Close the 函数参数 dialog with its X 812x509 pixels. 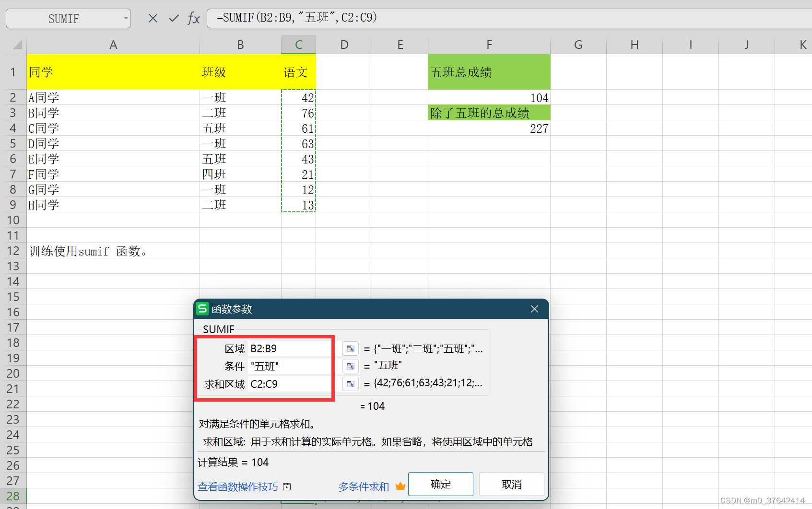[x=534, y=309]
